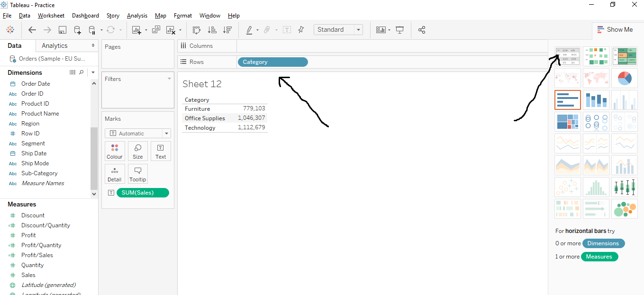This screenshot has width=644, height=295.
Task: Open the Analysis menu
Action: point(137,15)
